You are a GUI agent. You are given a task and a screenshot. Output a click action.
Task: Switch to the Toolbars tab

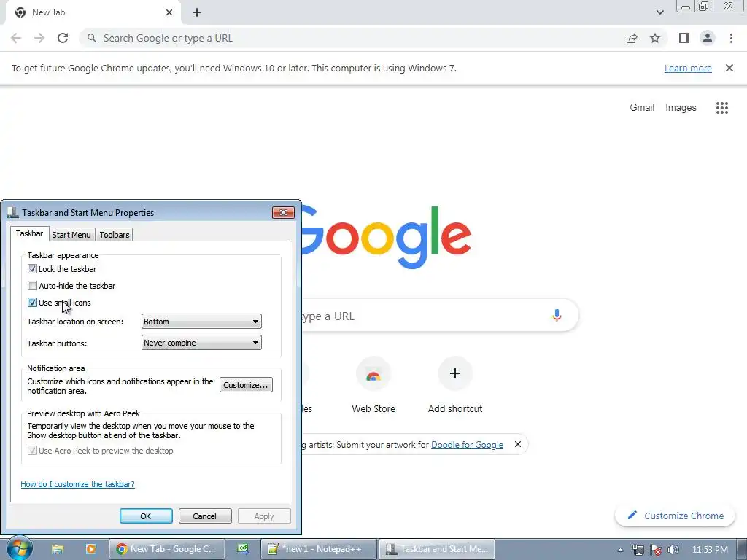coord(115,235)
